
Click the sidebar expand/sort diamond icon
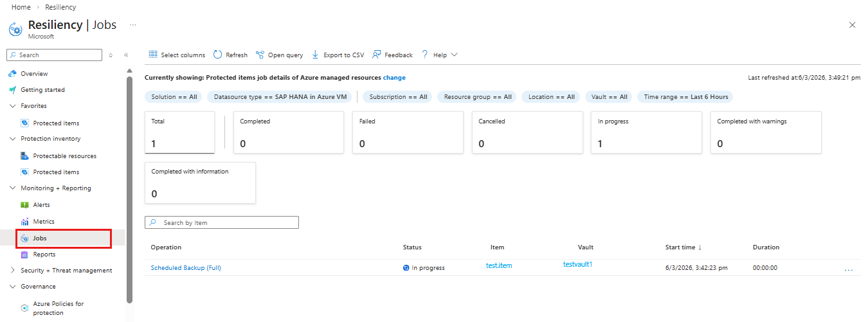coord(111,55)
